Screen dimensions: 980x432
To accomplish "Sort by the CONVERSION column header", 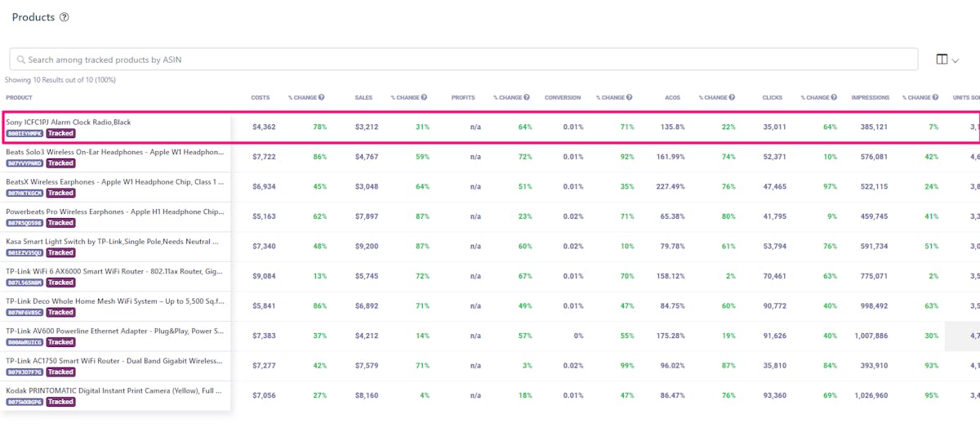I will point(563,98).
